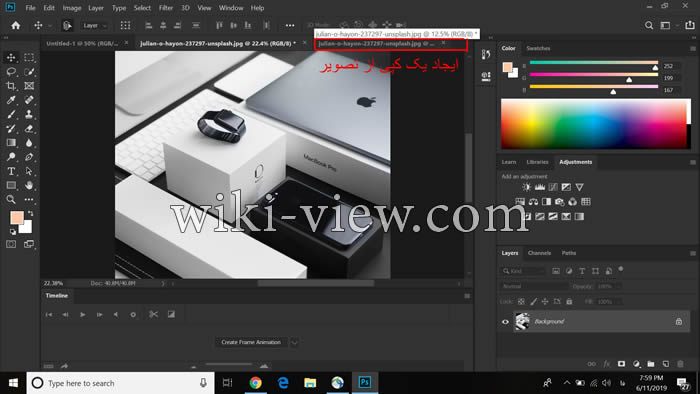Toggle Lock all padlock icon
This screenshot has width=700, height=394.
pos(569,302)
